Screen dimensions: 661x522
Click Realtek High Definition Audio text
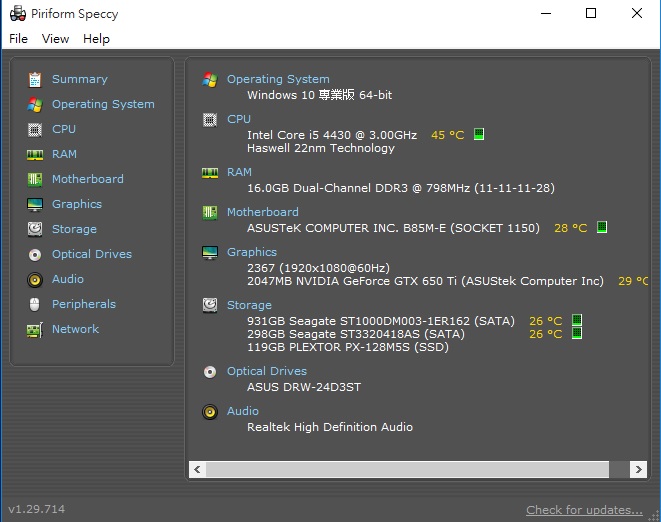point(330,427)
